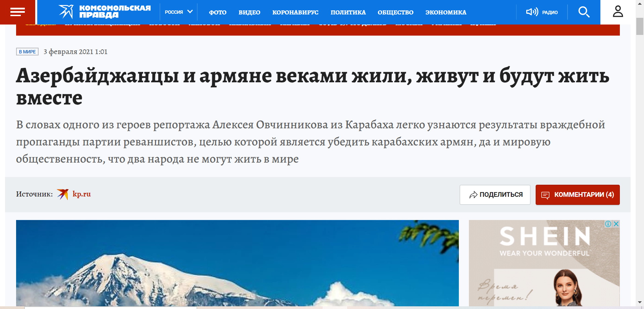
Task: Follow the kp.ru source link
Action: tap(82, 194)
